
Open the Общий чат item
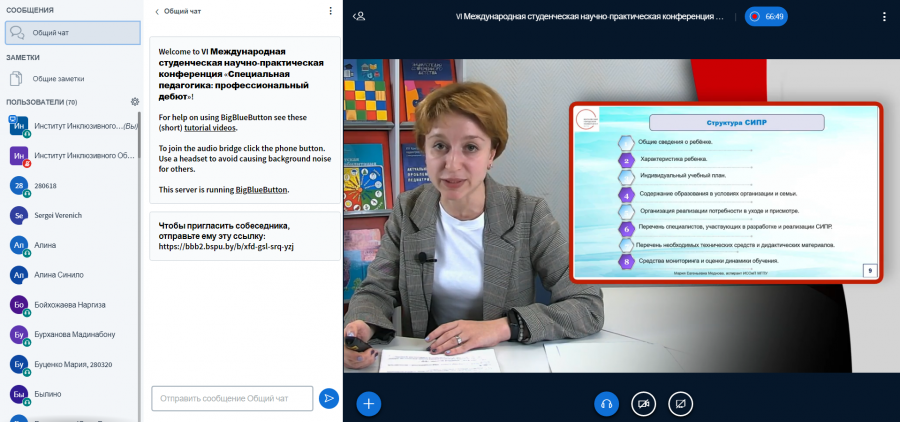pos(73,33)
